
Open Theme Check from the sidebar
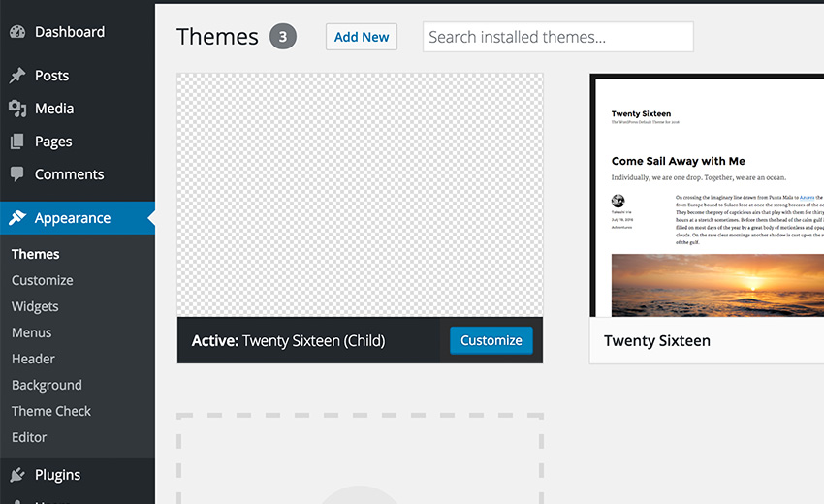[x=51, y=411]
